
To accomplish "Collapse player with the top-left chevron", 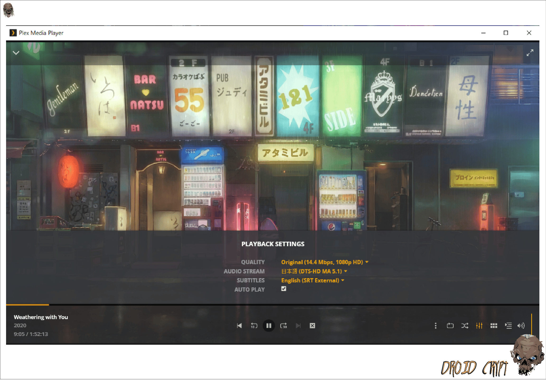I will (16, 53).
